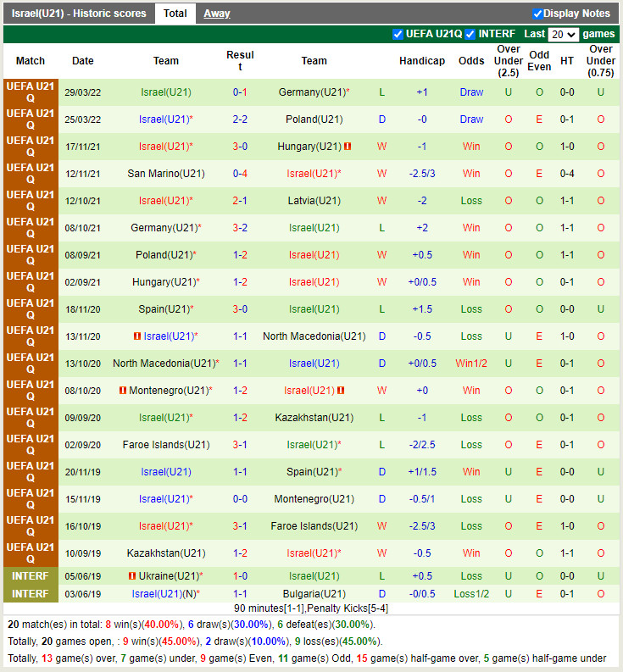This screenshot has height=672, width=623.
Task: Open Bulgaria(U21) team link
Action: pos(314,594)
